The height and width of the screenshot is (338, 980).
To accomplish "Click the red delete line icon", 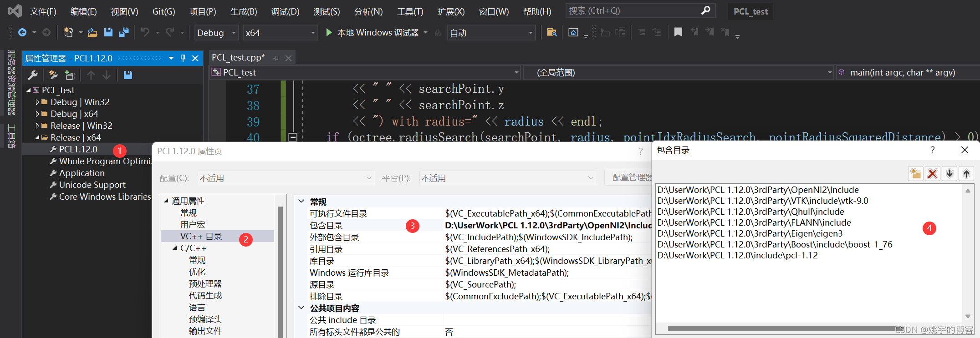I will [x=933, y=174].
